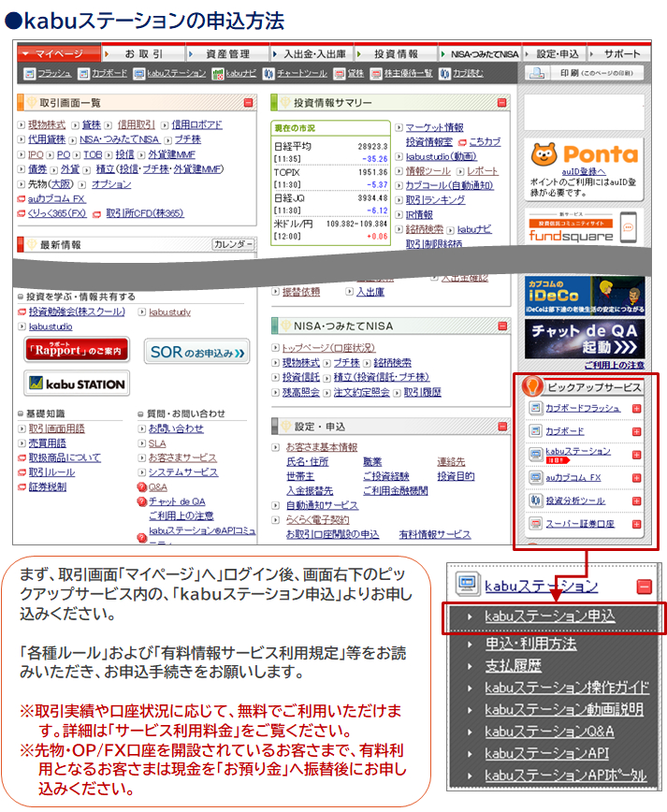
Task: Click the SOR のお申込み button
Action: coord(196,352)
